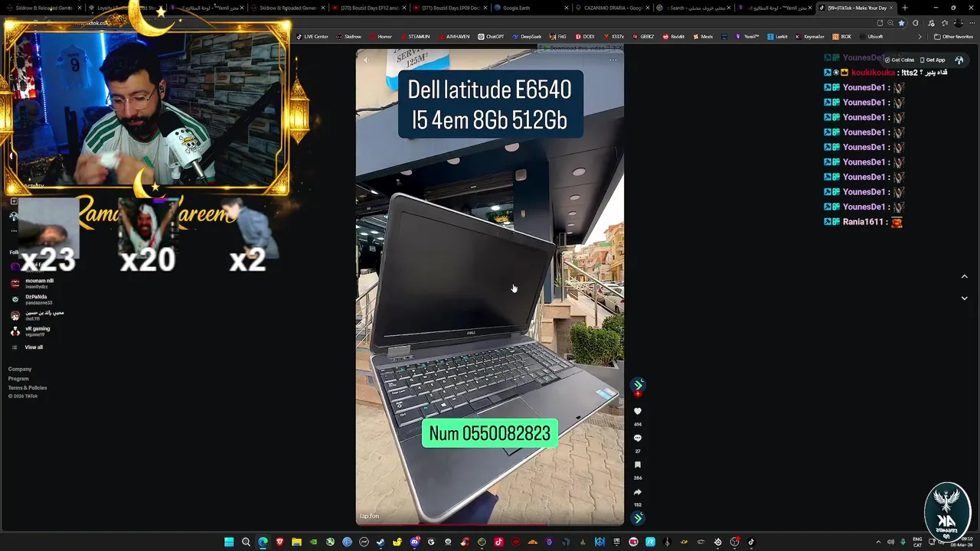Open the GEEKZ bookmark
The width and height of the screenshot is (980, 551).
coord(643,37)
